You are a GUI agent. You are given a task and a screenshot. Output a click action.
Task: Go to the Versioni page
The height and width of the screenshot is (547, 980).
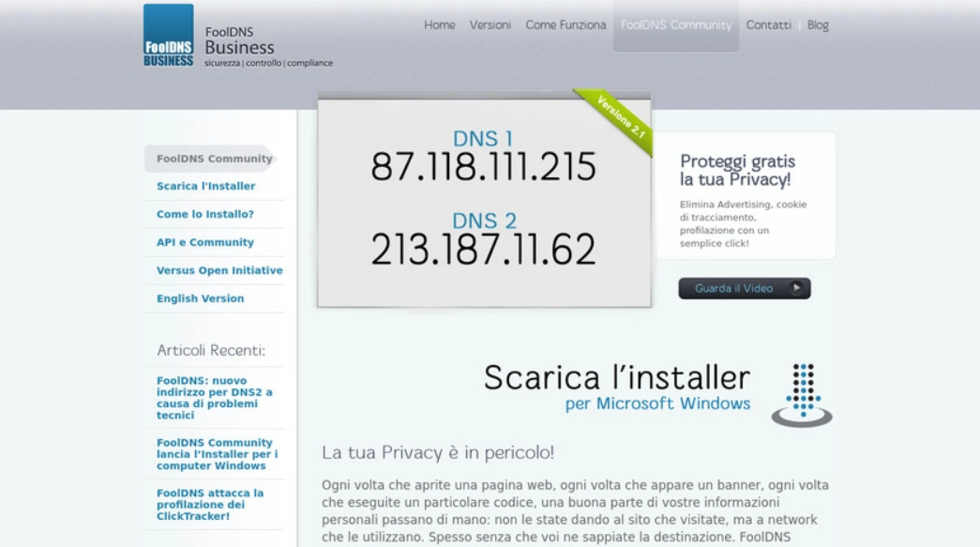(490, 25)
